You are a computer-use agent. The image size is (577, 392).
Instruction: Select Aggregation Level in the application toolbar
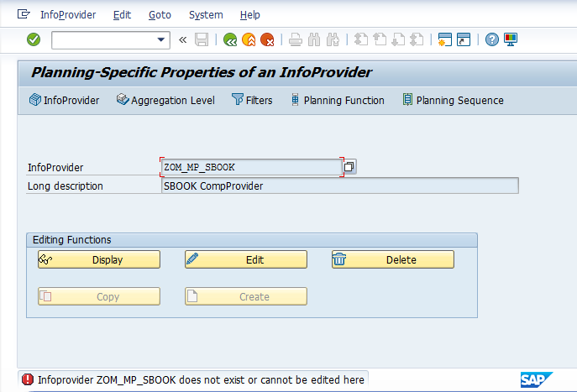165,100
